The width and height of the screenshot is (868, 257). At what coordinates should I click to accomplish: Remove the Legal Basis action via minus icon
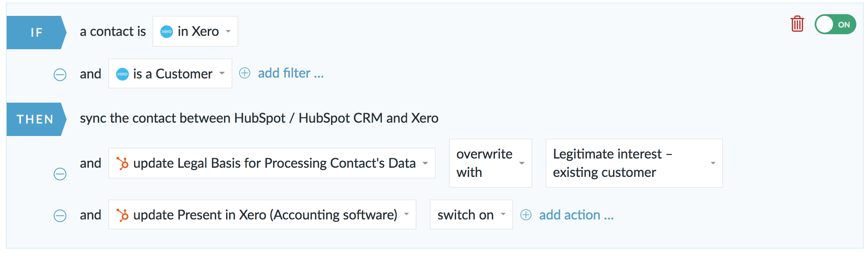pos(60,174)
